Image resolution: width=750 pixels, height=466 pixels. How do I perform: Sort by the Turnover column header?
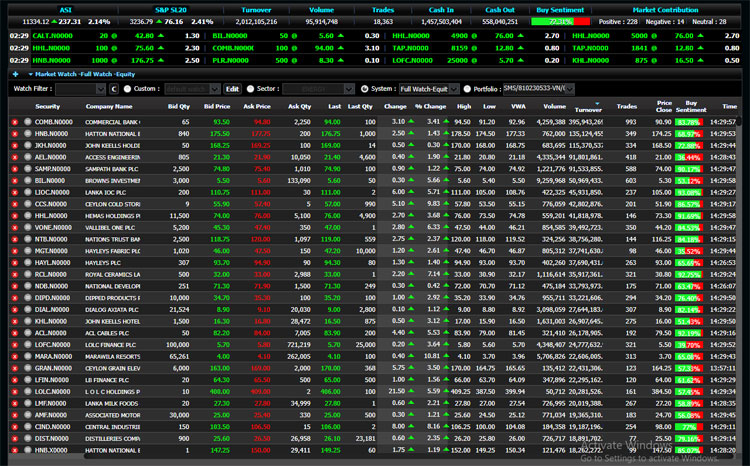coord(588,110)
